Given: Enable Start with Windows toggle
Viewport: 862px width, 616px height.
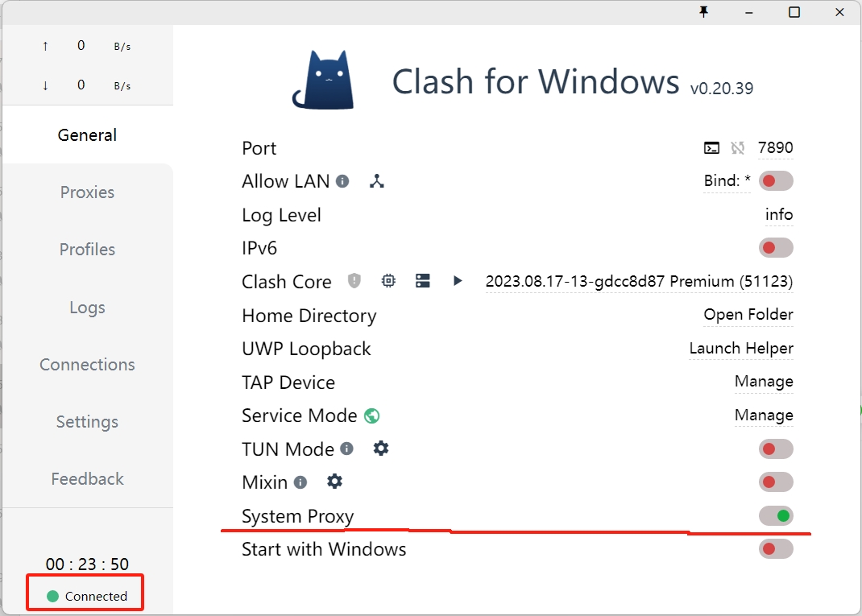Looking at the screenshot, I should point(776,549).
